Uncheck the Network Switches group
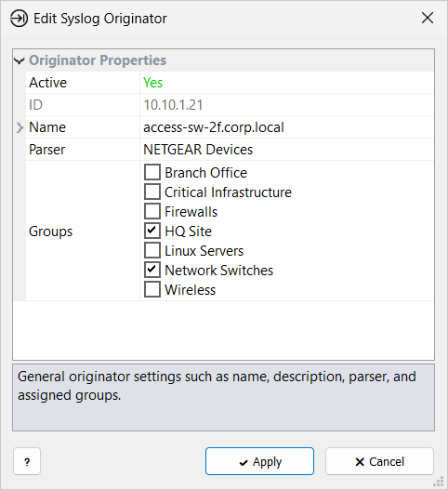The image size is (448, 490). [x=152, y=270]
